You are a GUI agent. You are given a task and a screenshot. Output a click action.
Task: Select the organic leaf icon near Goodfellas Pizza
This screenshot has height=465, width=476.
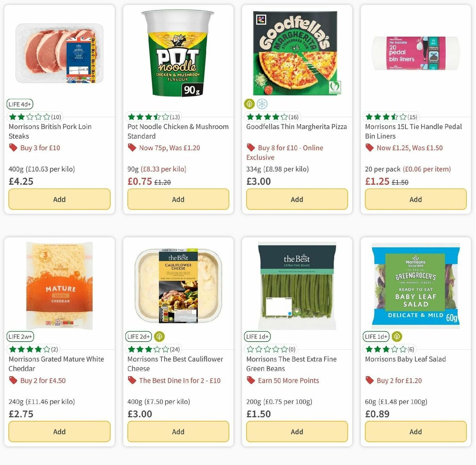click(250, 104)
